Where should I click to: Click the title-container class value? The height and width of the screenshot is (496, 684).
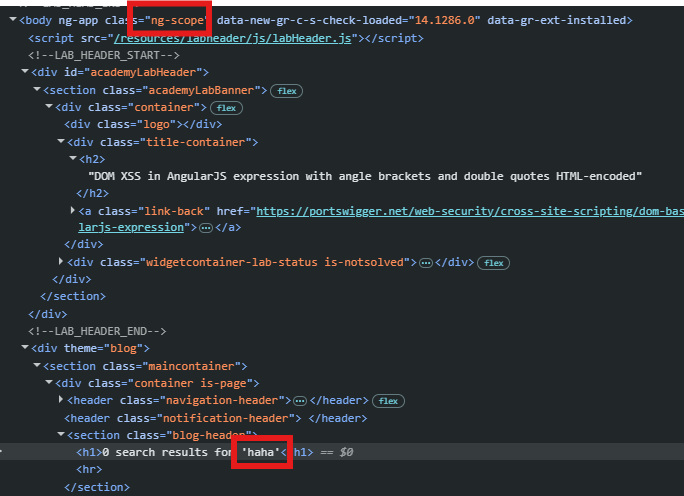point(195,142)
